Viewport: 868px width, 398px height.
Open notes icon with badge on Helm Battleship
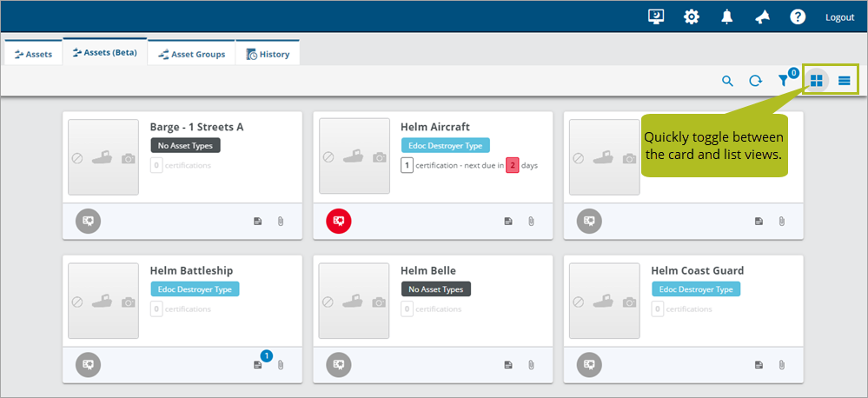[x=257, y=365]
